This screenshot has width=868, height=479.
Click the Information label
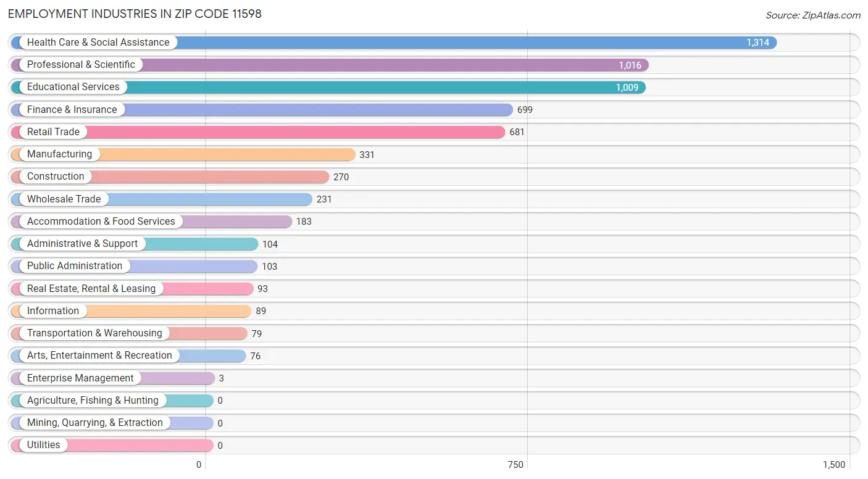tap(53, 310)
